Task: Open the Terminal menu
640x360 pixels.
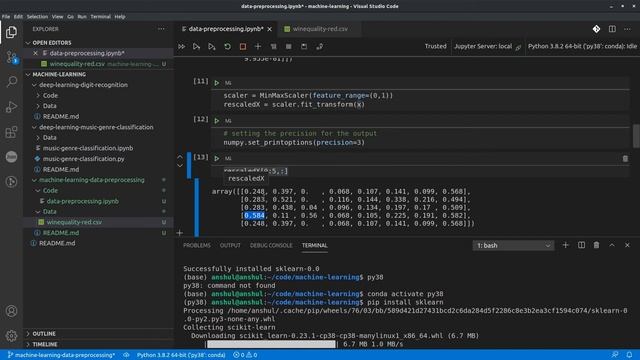Action: pos(100,17)
